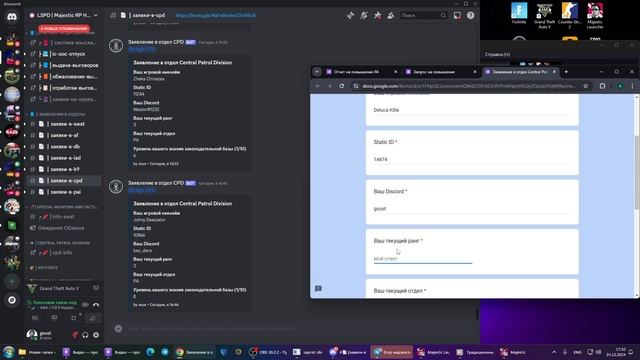Viewport: 640px width, 360px height.
Task: Open the Majestic Launcher desktop shortcut
Action: pyautogui.click(x=595, y=16)
